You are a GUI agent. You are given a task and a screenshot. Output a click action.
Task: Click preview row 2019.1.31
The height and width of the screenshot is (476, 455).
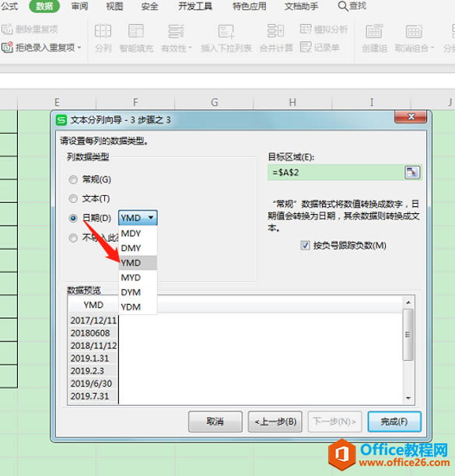pos(93,359)
